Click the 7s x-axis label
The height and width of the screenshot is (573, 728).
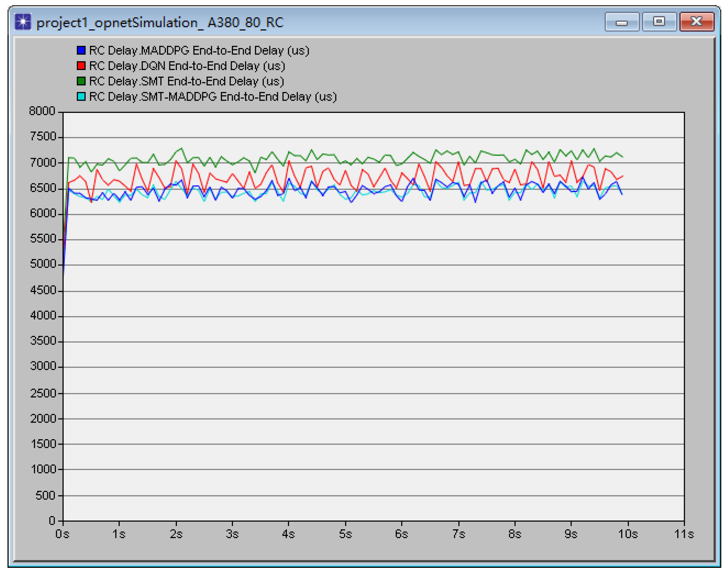[x=459, y=534]
